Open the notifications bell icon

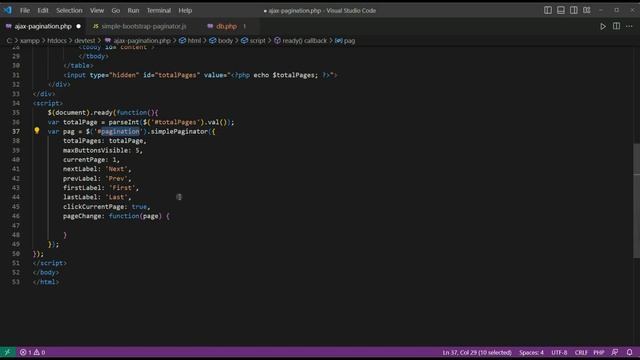coord(629,352)
